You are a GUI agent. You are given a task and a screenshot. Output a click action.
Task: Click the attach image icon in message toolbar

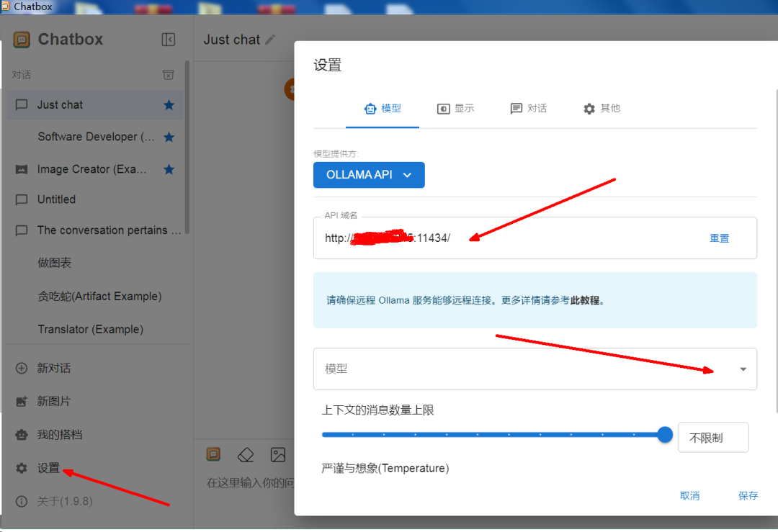pyautogui.click(x=278, y=455)
